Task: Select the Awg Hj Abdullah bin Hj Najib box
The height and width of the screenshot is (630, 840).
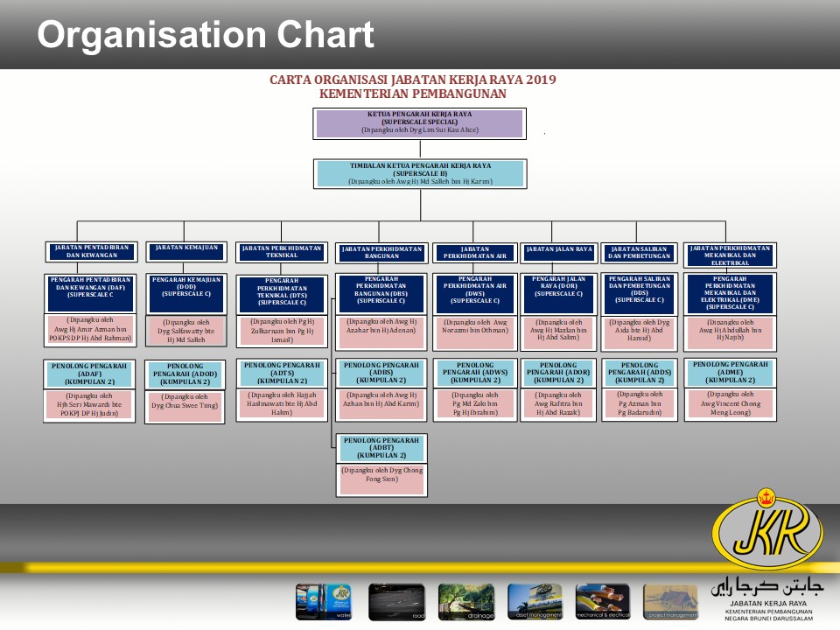Action: coord(730,332)
